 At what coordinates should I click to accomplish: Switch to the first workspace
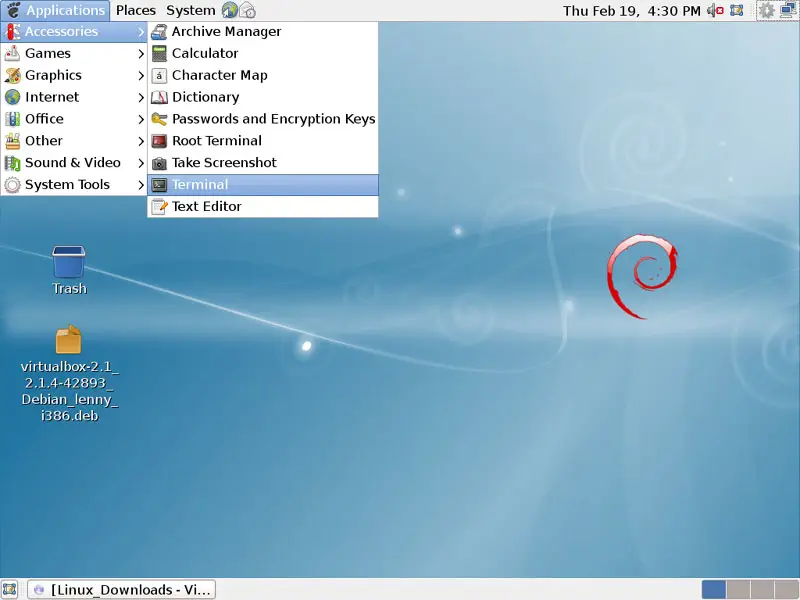[714, 590]
